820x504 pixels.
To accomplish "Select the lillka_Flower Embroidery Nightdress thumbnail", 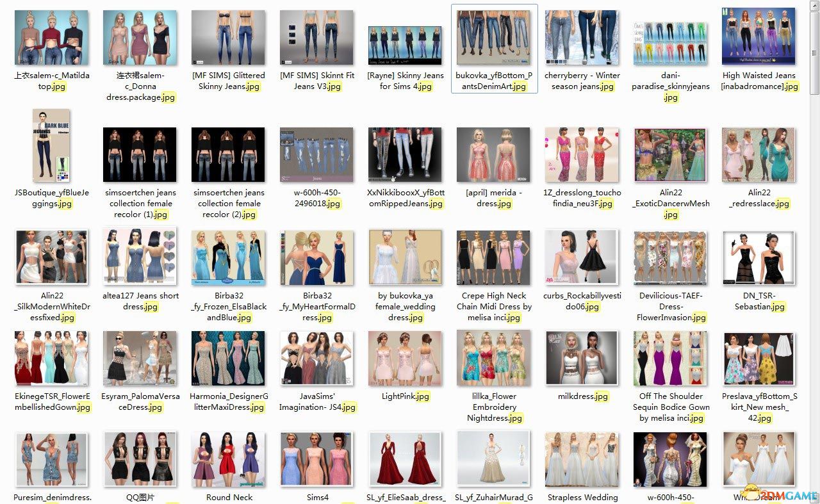I will 493,359.
